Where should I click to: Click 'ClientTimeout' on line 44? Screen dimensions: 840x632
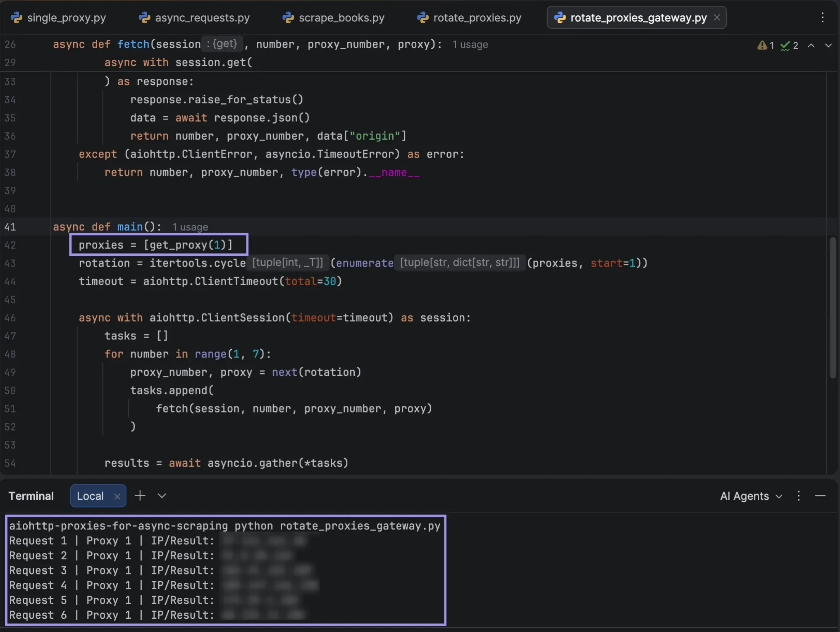[x=236, y=281]
